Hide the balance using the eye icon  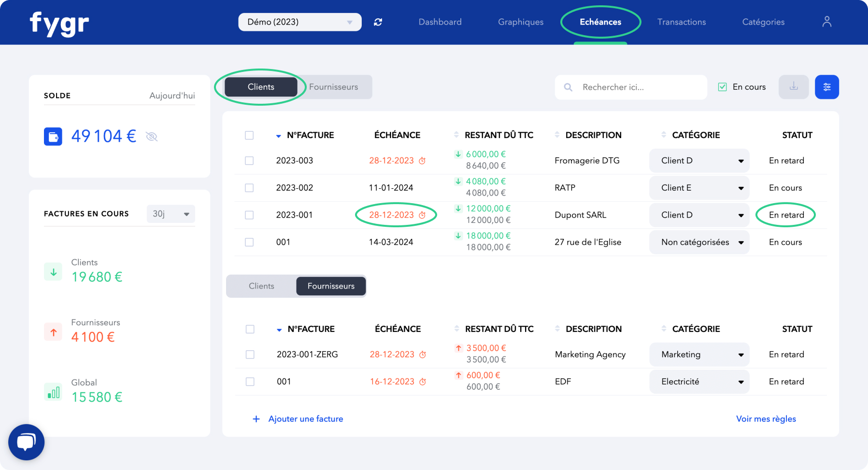[152, 137]
